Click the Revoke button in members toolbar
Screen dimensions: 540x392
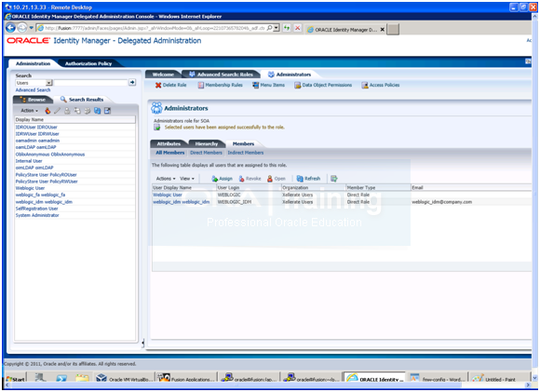(250, 179)
